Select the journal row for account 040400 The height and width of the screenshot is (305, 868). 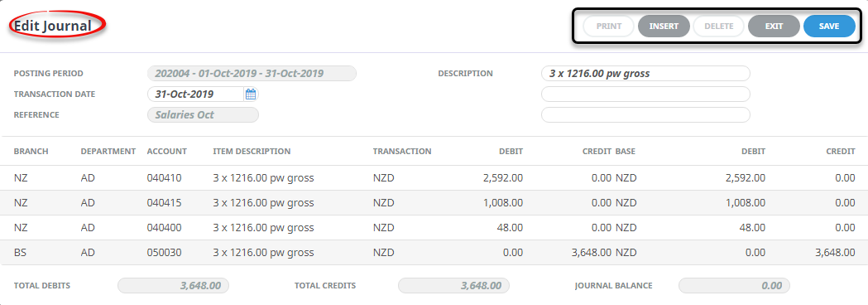(434, 227)
